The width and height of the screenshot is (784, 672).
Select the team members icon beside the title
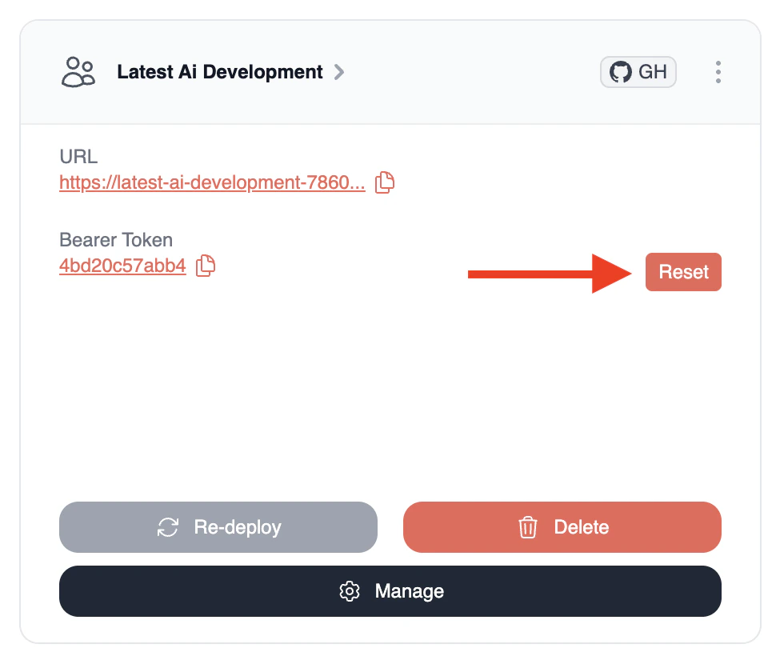[x=78, y=71]
